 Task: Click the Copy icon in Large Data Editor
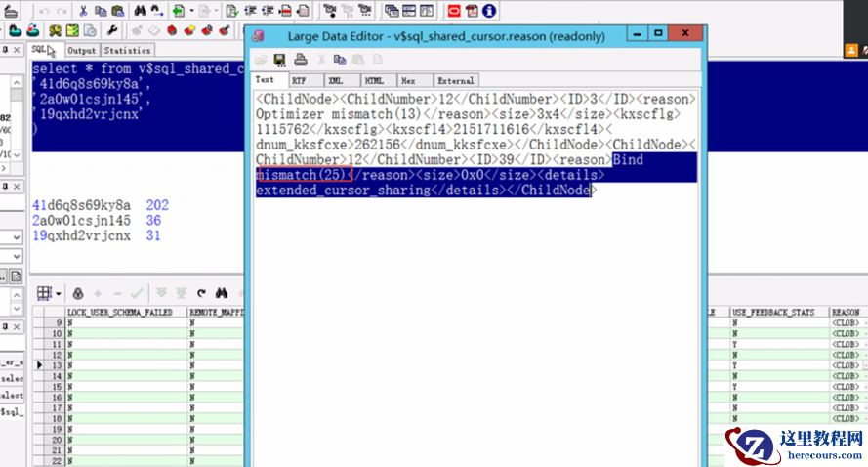(x=340, y=60)
